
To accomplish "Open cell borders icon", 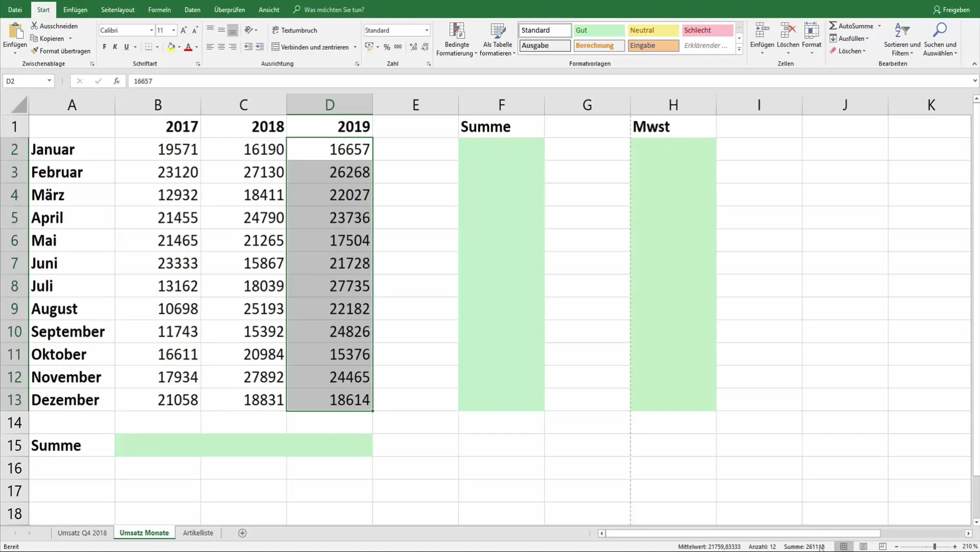I will tap(149, 47).
